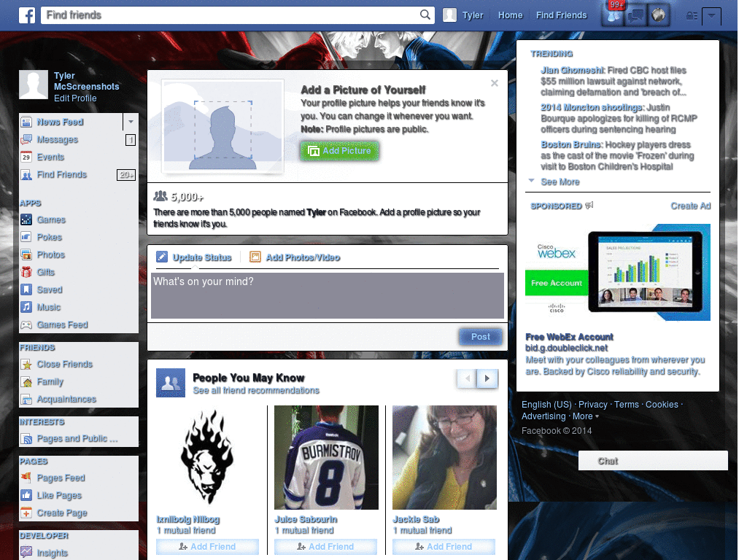Open privacy shortcuts lock icon

[692, 16]
